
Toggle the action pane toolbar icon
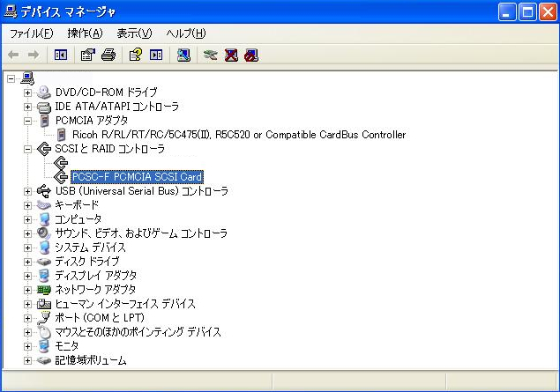(x=156, y=55)
